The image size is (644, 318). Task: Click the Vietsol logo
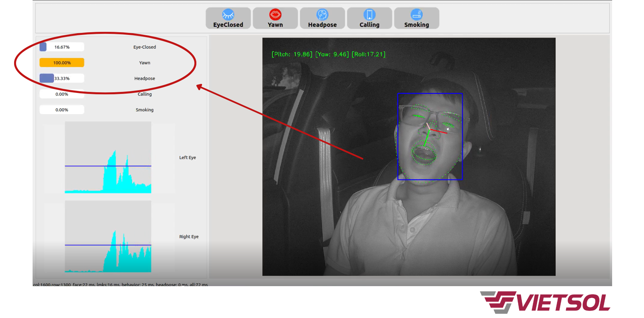coord(545,302)
